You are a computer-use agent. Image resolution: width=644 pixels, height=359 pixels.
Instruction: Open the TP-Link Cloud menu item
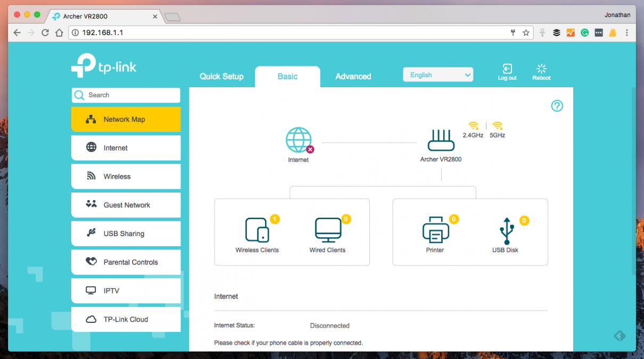point(126,319)
